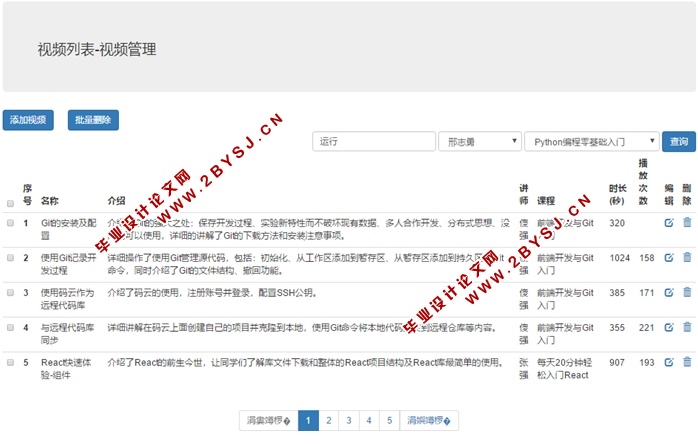Screen dimensions: 698x445
Task: Click the 时长(秒) column header
Action: pyautogui.click(x=617, y=194)
